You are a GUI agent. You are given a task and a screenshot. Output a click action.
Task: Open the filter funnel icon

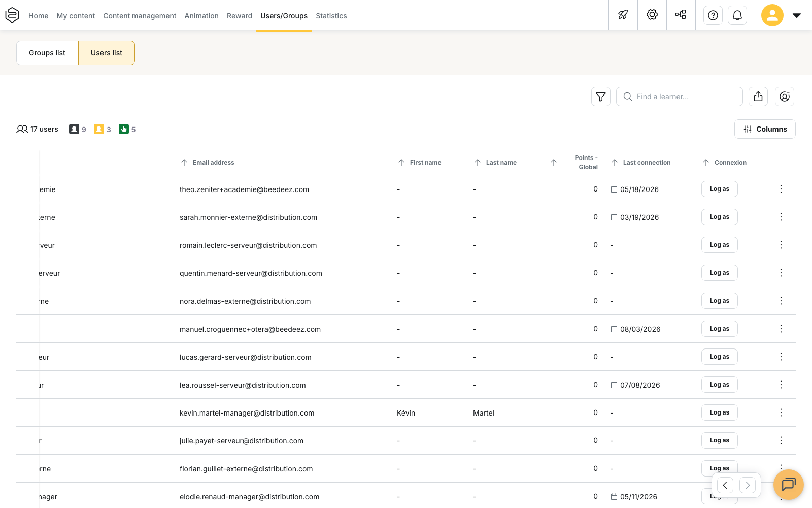point(601,97)
